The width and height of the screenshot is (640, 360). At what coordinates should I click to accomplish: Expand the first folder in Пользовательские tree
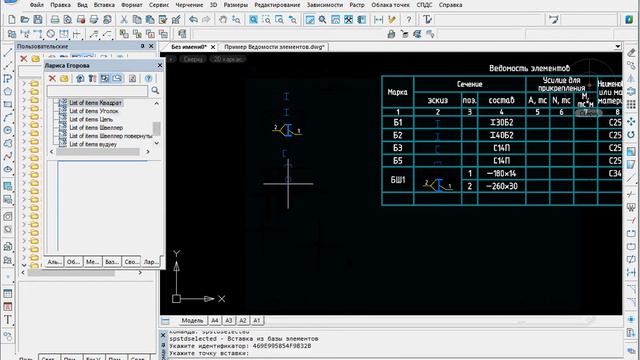[24, 83]
